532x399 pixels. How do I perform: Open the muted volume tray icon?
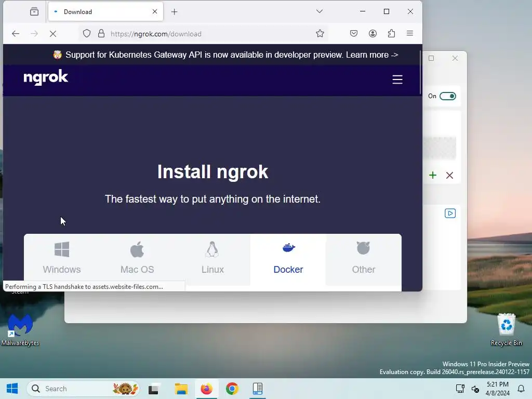475,389
